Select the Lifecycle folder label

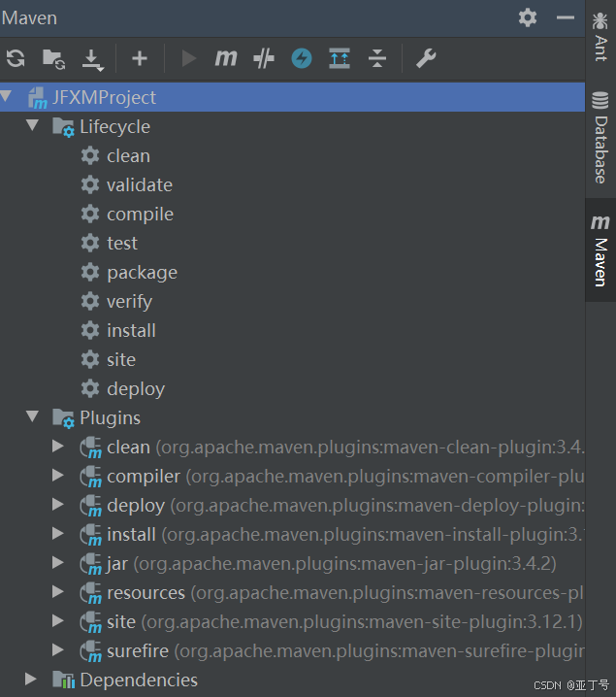115,127
